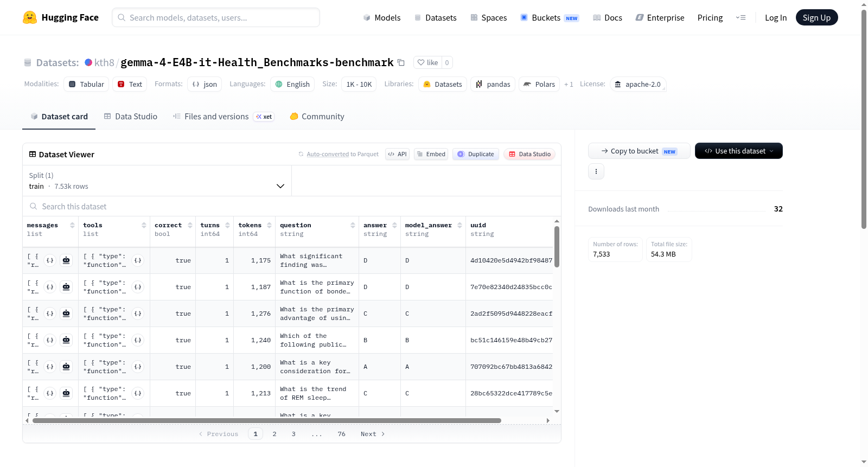Click the pandas library tag

[493, 84]
